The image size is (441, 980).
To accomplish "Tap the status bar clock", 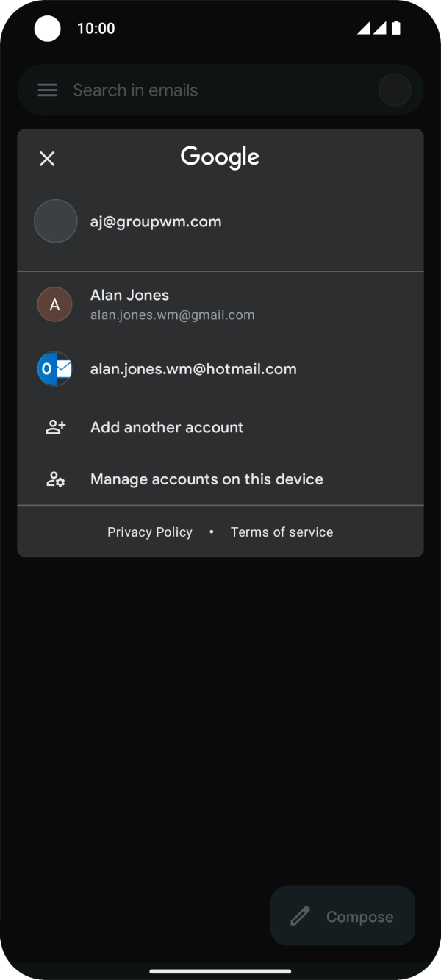I will click(x=96, y=29).
